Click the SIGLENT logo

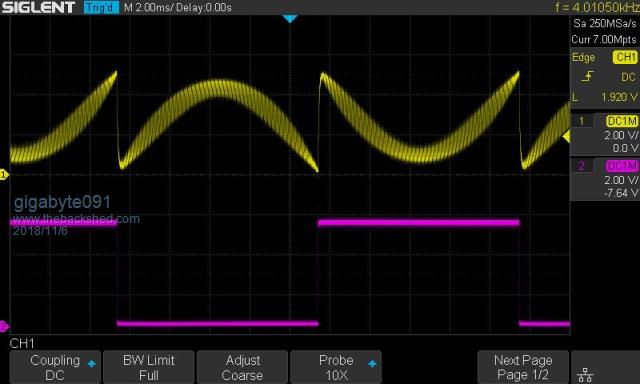pos(38,7)
